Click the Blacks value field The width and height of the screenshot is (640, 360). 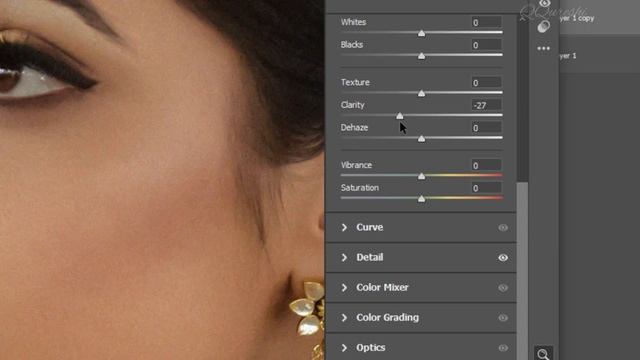[486, 45]
